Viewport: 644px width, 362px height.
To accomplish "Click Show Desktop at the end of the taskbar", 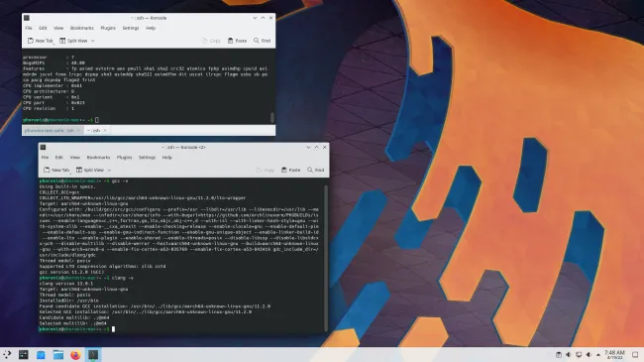I will click(x=635, y=355).
